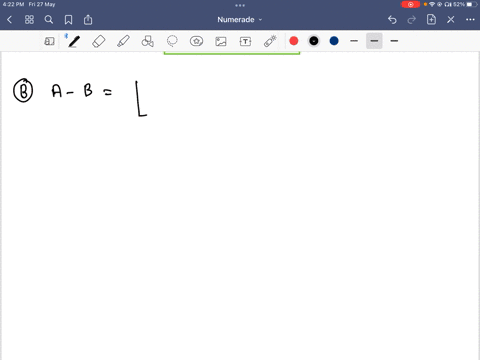Select the Image insert tool
The image size is (480, 360).
(x=221, y=41)
